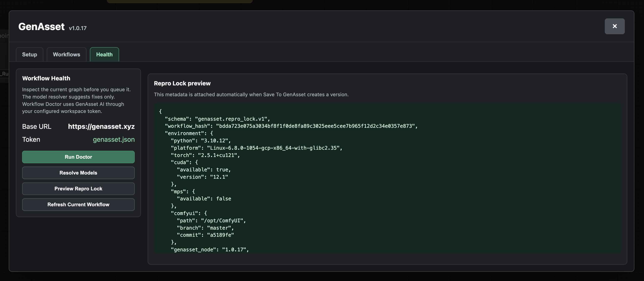Click the Base URL label

click(x=37, y=127)
